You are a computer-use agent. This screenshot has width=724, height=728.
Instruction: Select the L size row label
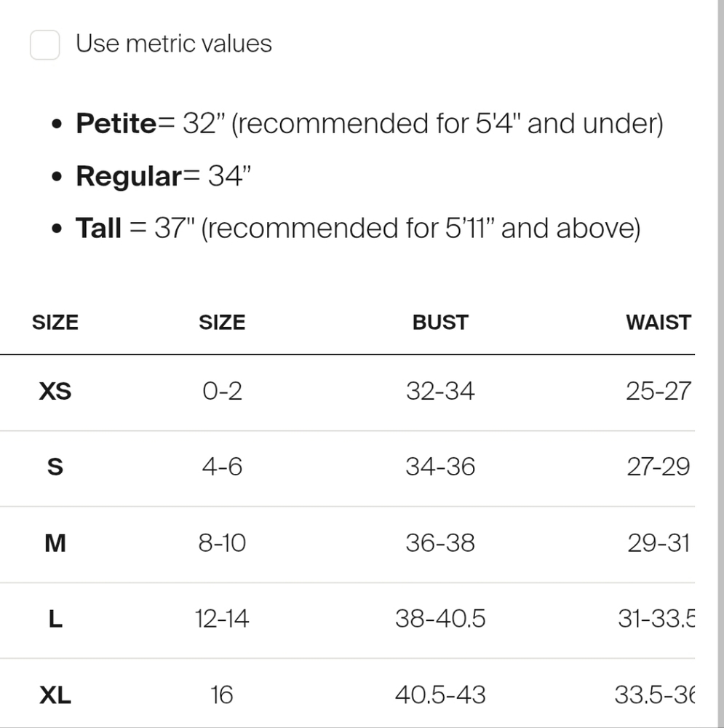tap(55, 619)
